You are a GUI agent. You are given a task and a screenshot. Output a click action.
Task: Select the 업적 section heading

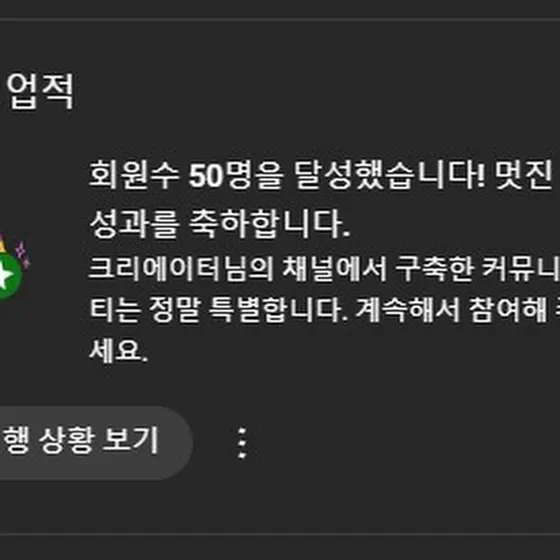pyautogui.click(x=40, y=91)
